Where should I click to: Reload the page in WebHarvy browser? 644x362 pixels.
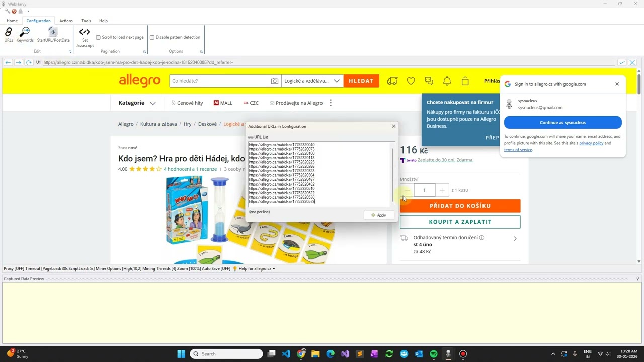tap(29, 62)
